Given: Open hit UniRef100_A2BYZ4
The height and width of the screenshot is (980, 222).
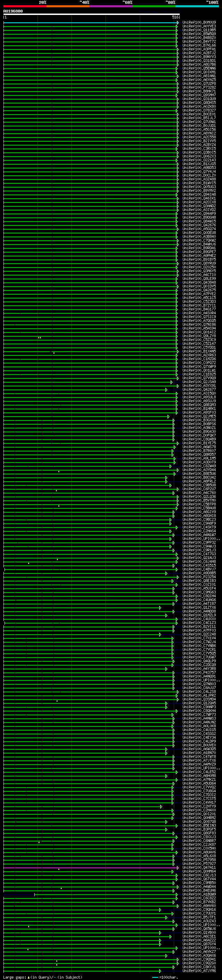Looking at the screenshot, I should 199,145.
